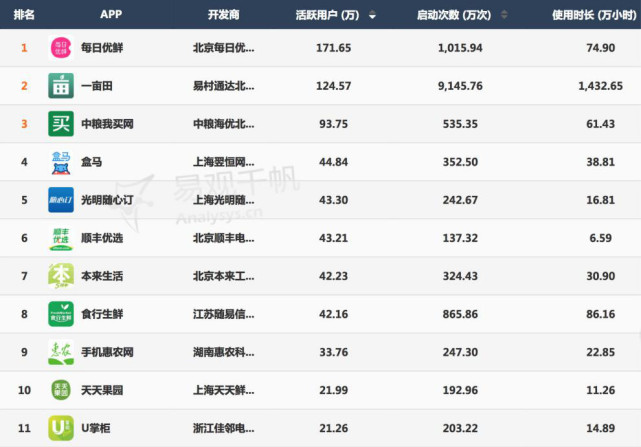Click the U掌柜 app icon

pos(61,428)
